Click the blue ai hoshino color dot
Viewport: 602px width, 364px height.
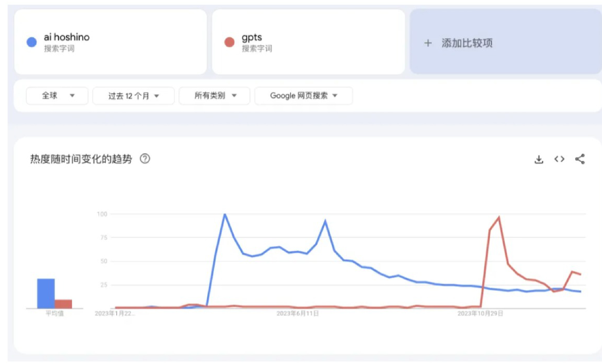point(31,42)
